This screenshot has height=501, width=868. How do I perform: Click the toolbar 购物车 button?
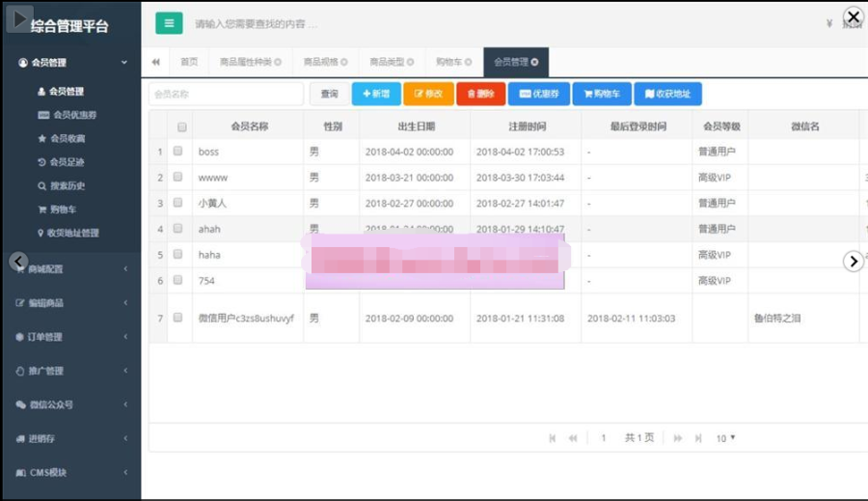[602, 94]
